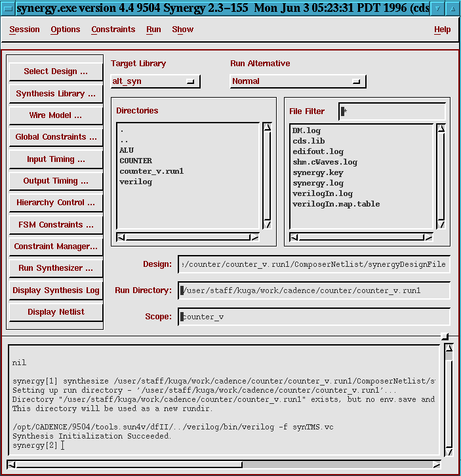
Task: Open the Session menu
Action: coord(24,30)
